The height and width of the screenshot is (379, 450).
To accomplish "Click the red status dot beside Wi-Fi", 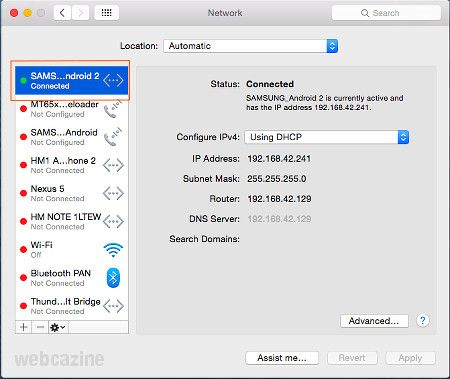I will (23, 250).
